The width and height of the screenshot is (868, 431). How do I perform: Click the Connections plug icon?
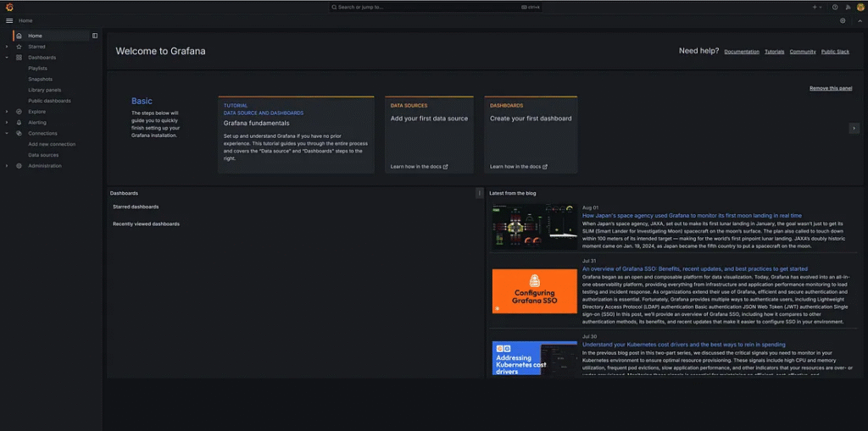[19, 133]
